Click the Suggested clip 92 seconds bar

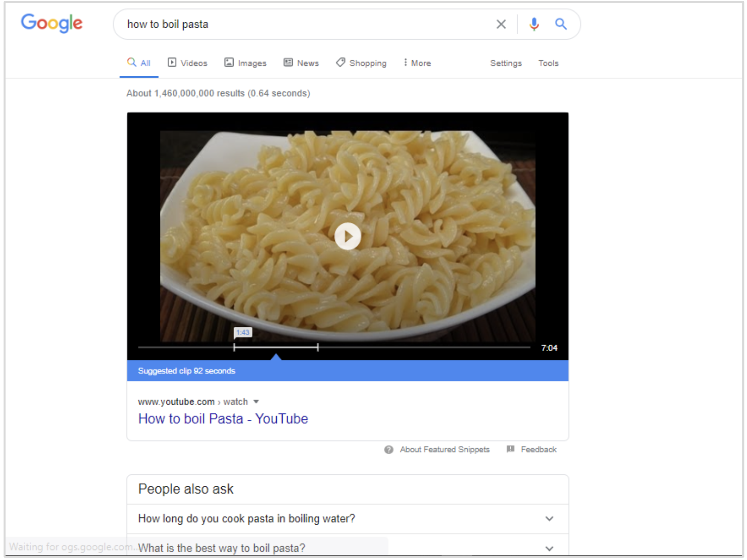(347, 371)
